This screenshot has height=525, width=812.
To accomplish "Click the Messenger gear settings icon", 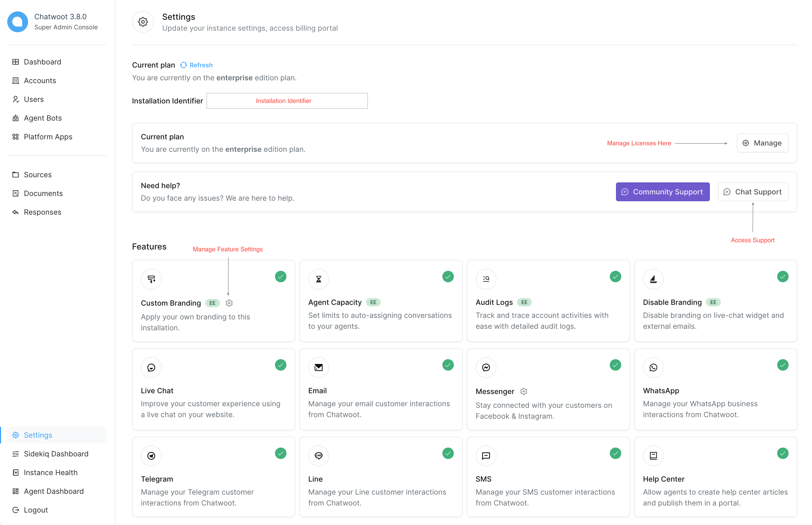I will 523,391.
